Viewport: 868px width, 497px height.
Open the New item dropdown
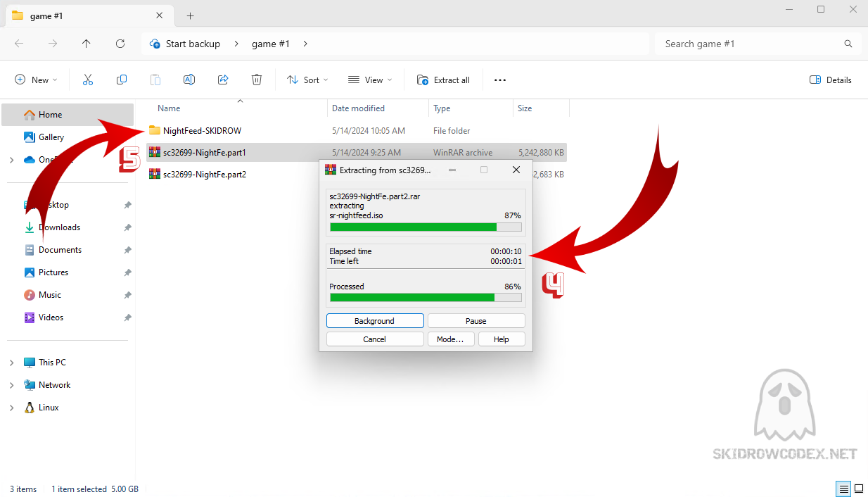pyautogui.click(x=36, y=80)
